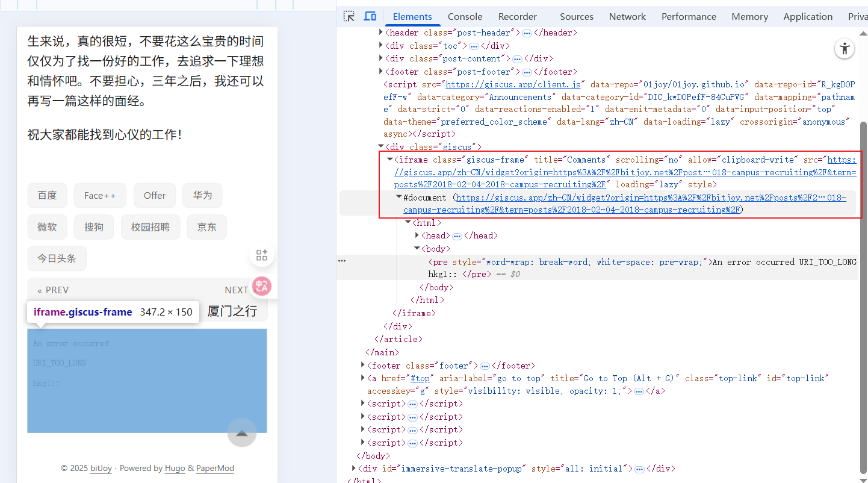
Task: Open the Network tab
Action: point(627,16)
